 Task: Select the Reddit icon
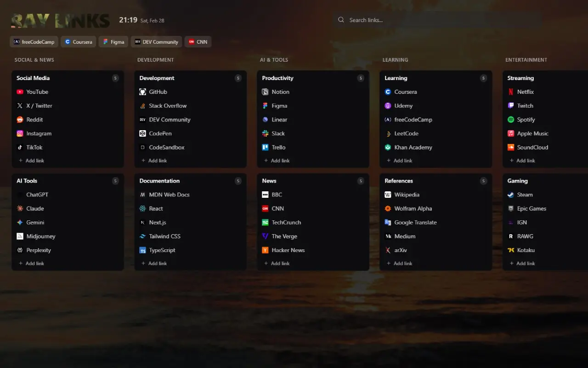click(x=20, y=120)
